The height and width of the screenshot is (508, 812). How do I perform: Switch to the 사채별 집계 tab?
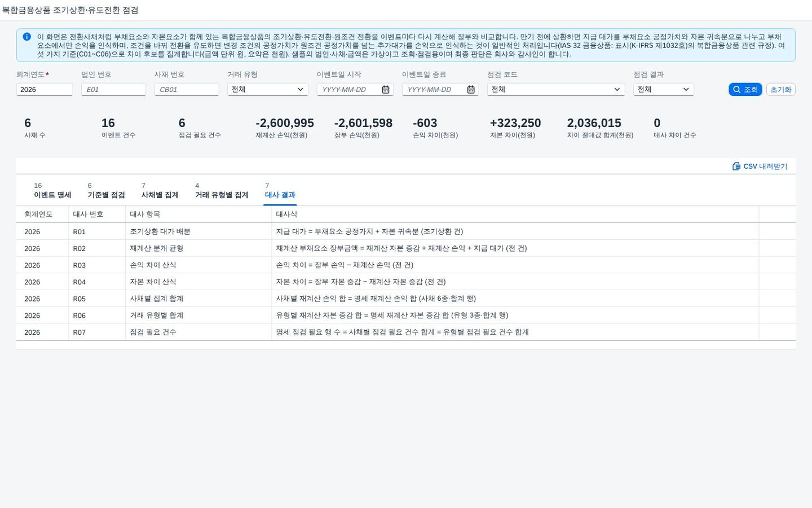[160, 191]
